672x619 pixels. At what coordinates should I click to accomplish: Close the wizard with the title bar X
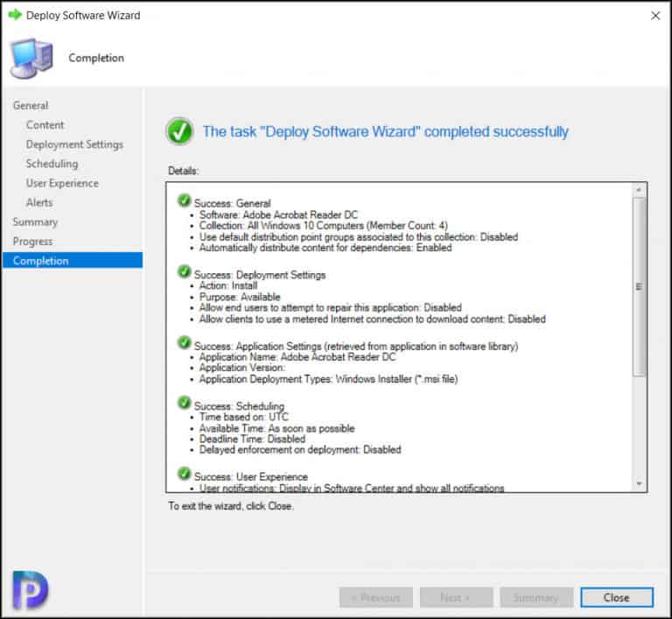click(x=655, y=16)
